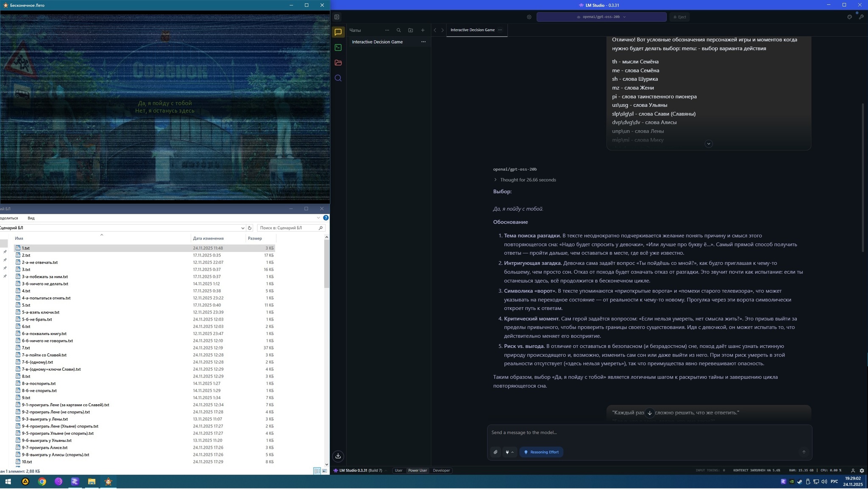Viewport: 868px width, 489px height.
Task: Open the Вид menu in File Explorer
Action: (31, 218)
